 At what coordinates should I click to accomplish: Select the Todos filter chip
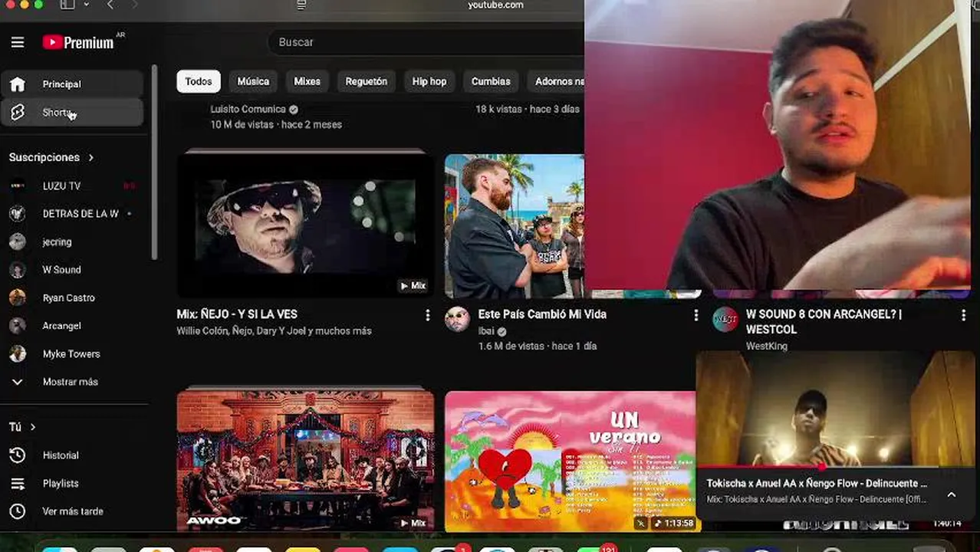pos(199,81)
